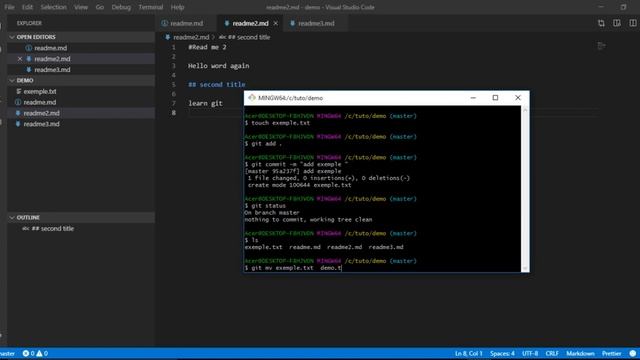Viewport: 640px width, 360px height.
Task: Click the 'git status' line in the terminal
Action: coord(265,206)
